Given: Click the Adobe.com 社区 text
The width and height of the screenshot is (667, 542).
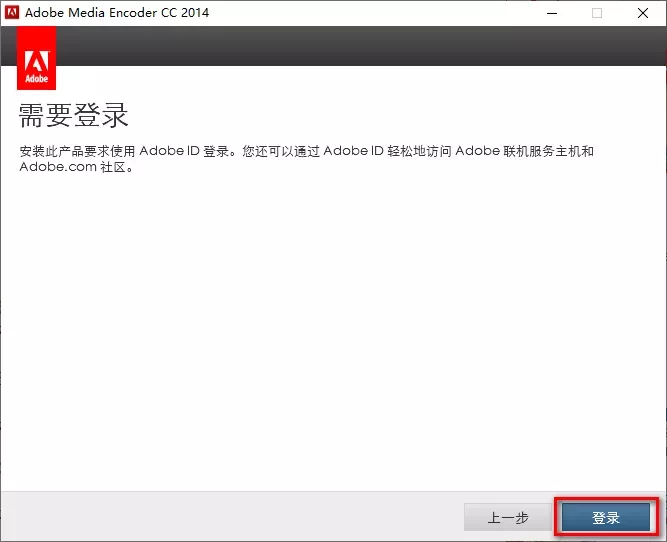Looking at the screenshot, I should (76, 167).
